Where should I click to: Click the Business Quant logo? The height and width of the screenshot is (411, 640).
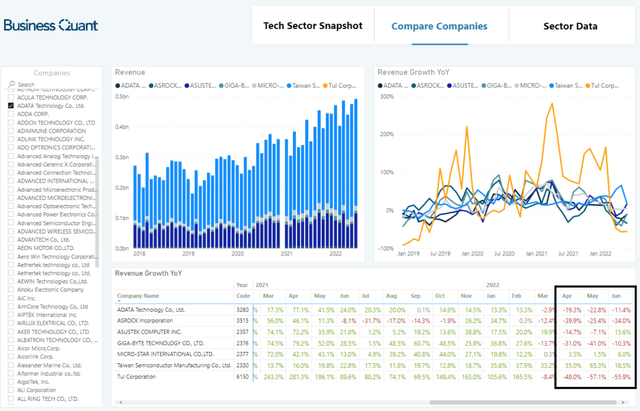(x=51, y=25)
